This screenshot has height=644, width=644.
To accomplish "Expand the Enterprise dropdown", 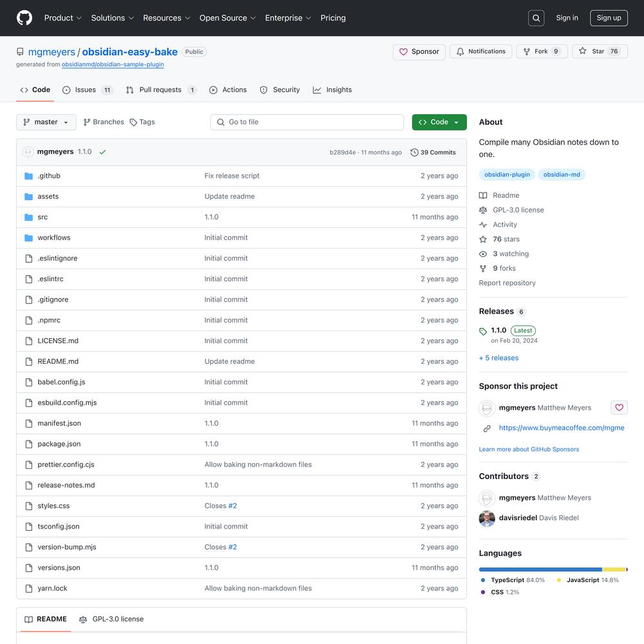I will (x=288, y=18).
